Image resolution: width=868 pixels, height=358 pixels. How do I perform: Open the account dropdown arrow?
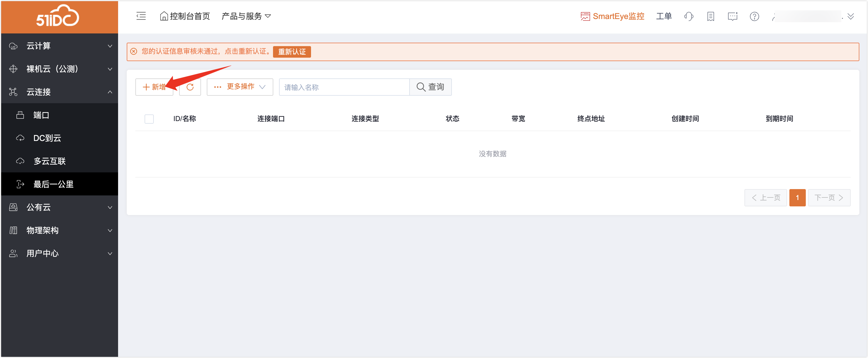point(850,16)
